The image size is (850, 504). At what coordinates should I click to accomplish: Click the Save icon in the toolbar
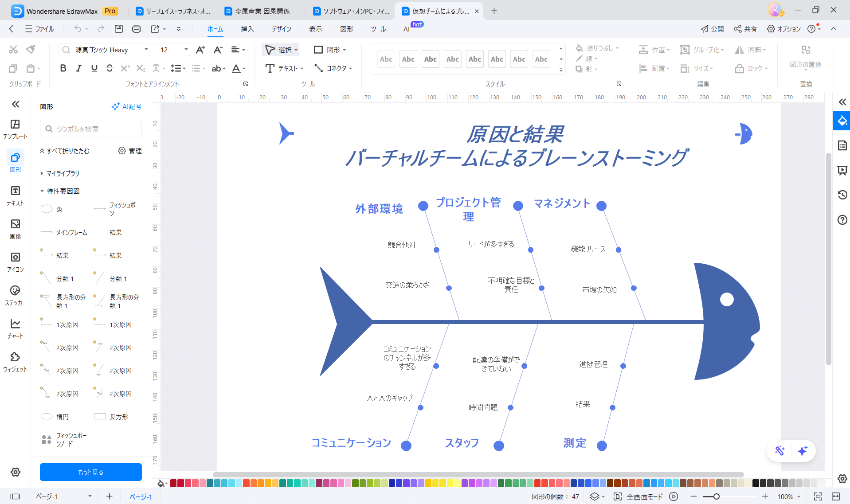pos(118,29)
